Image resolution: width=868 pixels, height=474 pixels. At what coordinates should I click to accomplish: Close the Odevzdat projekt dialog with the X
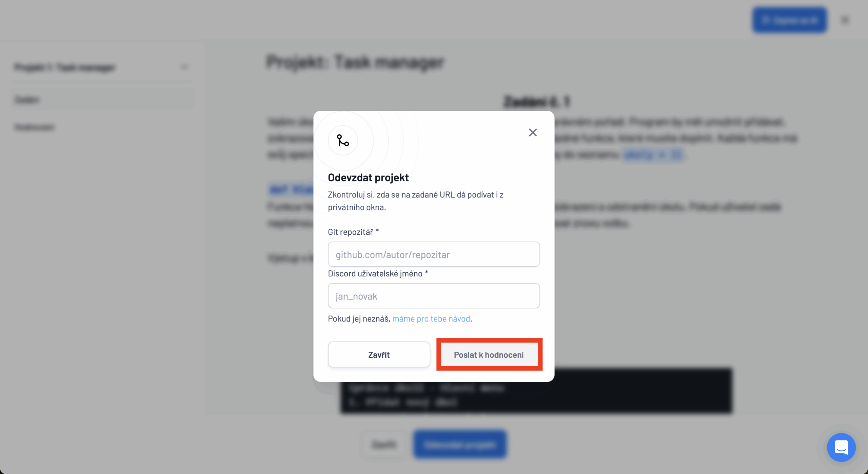pos(532,132)
